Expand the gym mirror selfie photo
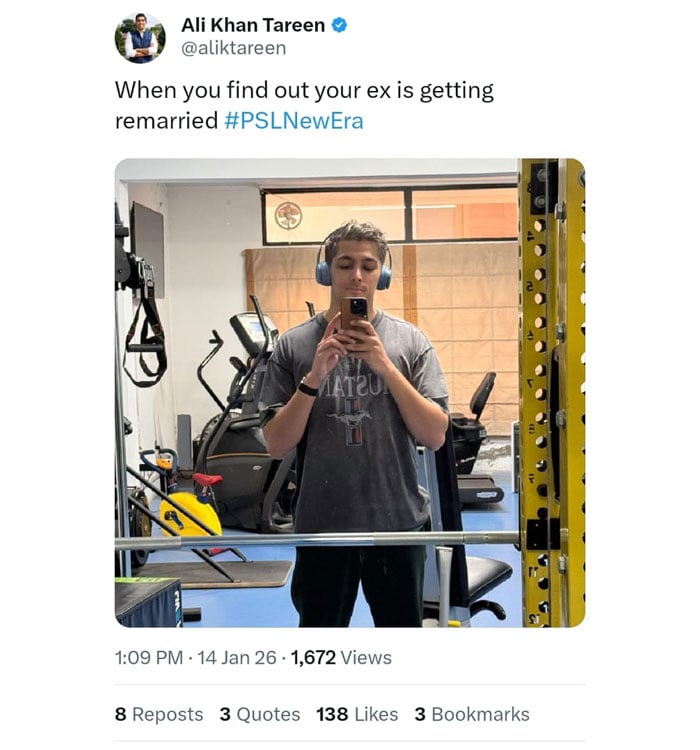700x750 pixels. (350, 392)
